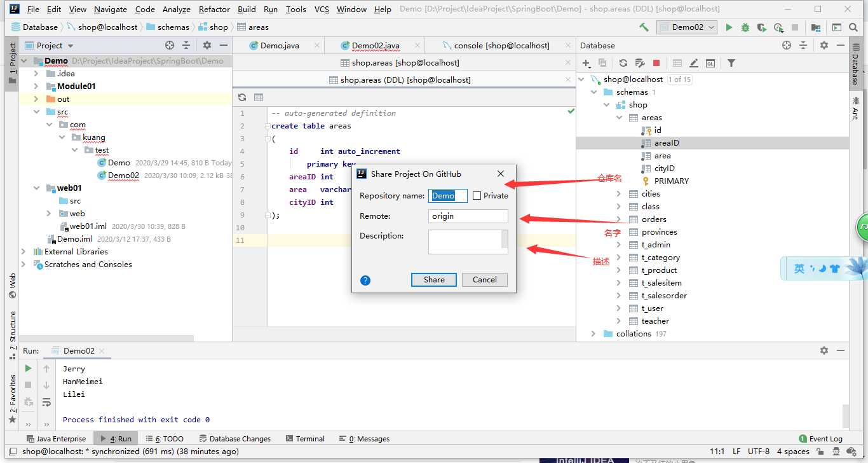Open Database panel settings gear
868x463 pixels.
824,45
